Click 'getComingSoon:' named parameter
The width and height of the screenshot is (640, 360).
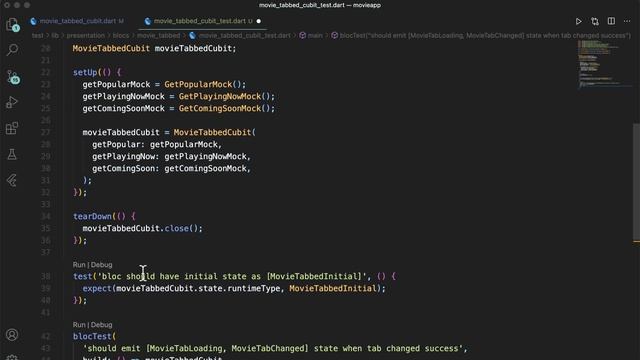[x=126, y=169]
